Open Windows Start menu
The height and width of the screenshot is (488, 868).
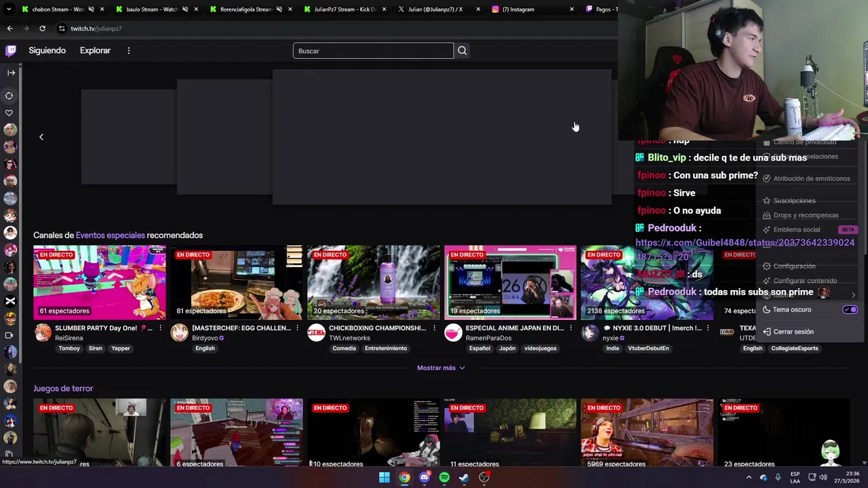pos(384,477)
